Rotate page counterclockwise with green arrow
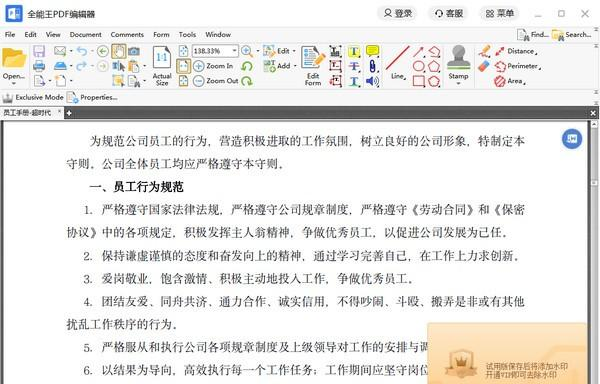 pyautogui.click(x=247, y=66)
